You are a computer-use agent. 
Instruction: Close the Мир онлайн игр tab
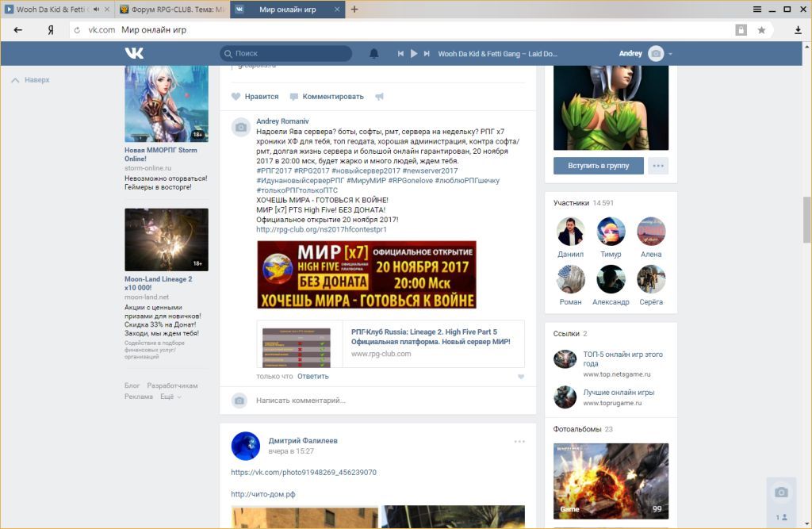(337, 10)
